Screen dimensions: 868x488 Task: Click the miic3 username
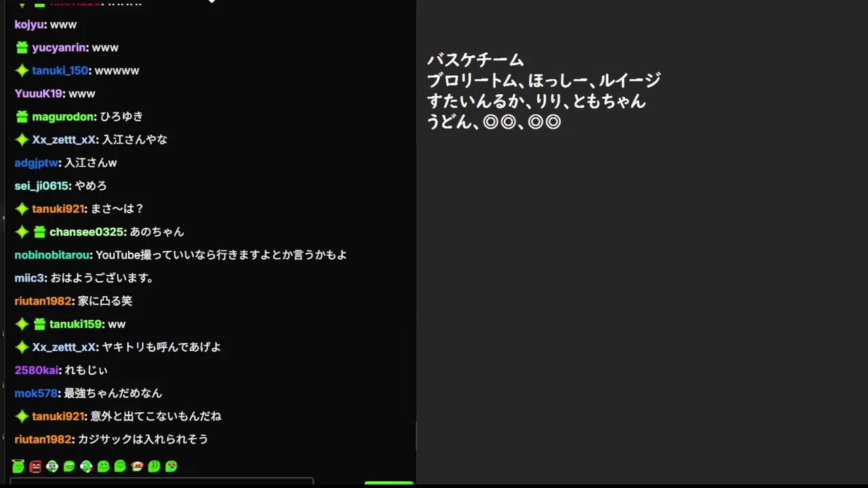coord(29,278)
